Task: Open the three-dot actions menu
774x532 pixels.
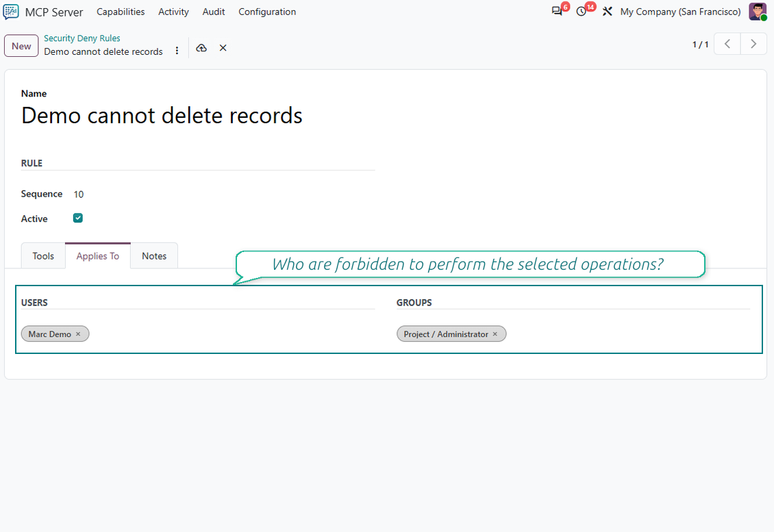Action: click(177, 51)
